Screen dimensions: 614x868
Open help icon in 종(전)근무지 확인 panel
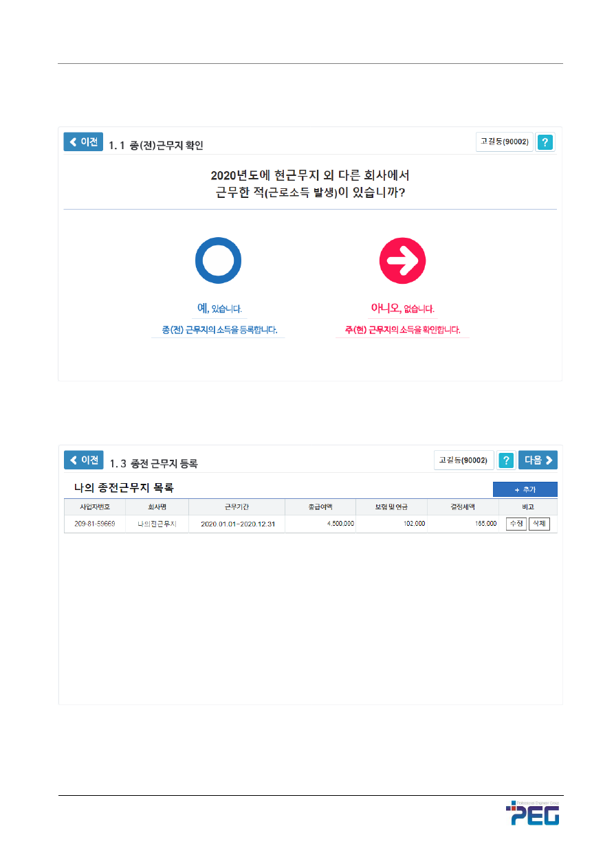(545, 142)
